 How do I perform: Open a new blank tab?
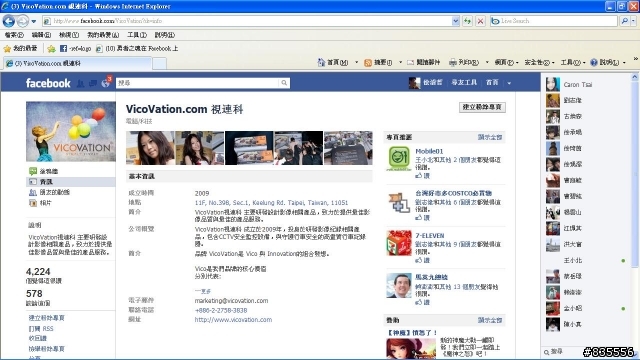point(159,64)
